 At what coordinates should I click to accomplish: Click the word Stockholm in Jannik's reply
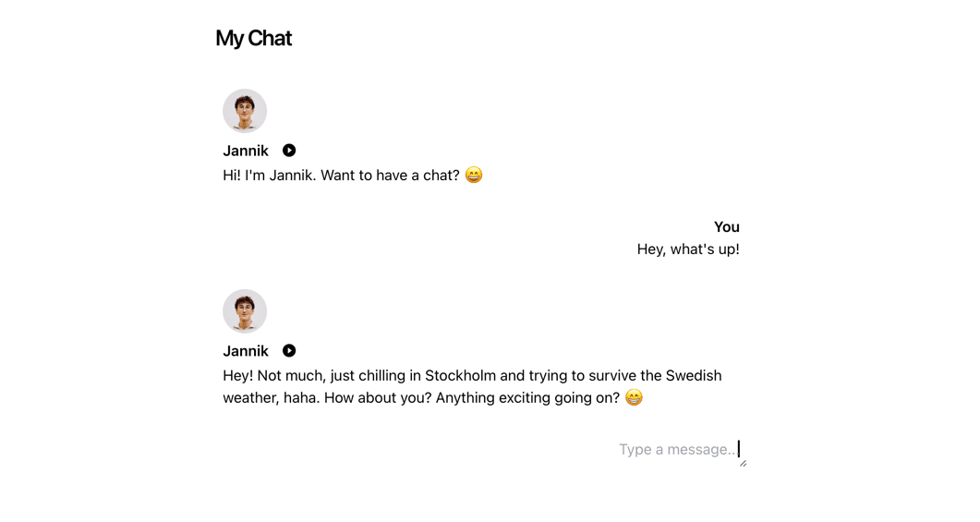click(461, 376)
